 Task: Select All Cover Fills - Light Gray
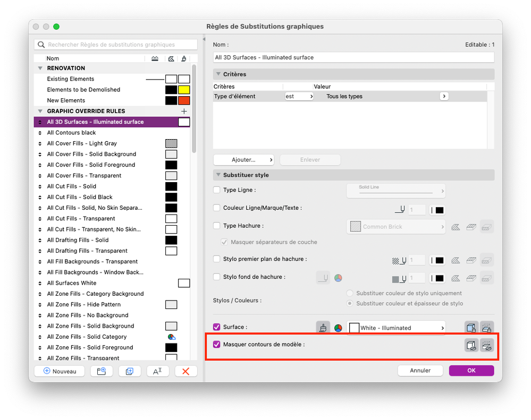pos(112,143)
